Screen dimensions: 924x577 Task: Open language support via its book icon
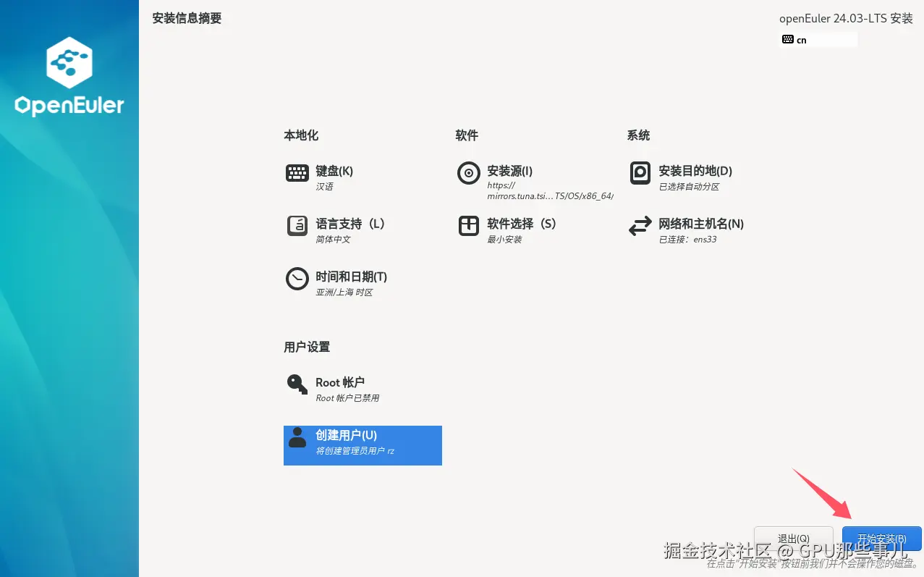pos(297,226)
